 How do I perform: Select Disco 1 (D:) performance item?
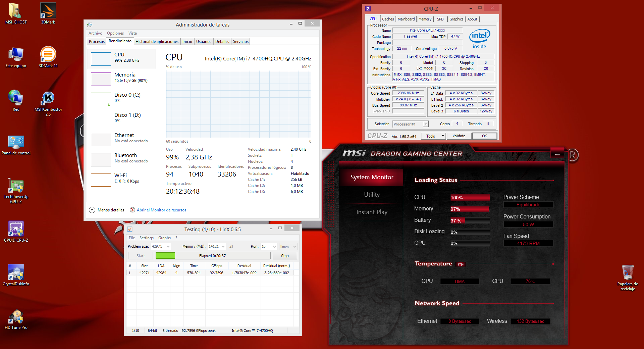point(122,119)
